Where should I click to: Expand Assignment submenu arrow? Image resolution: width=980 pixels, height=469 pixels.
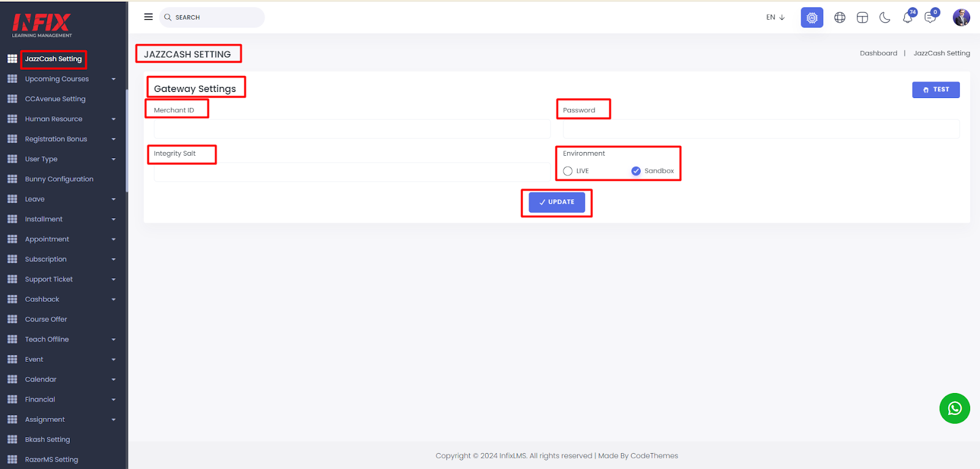113,420
